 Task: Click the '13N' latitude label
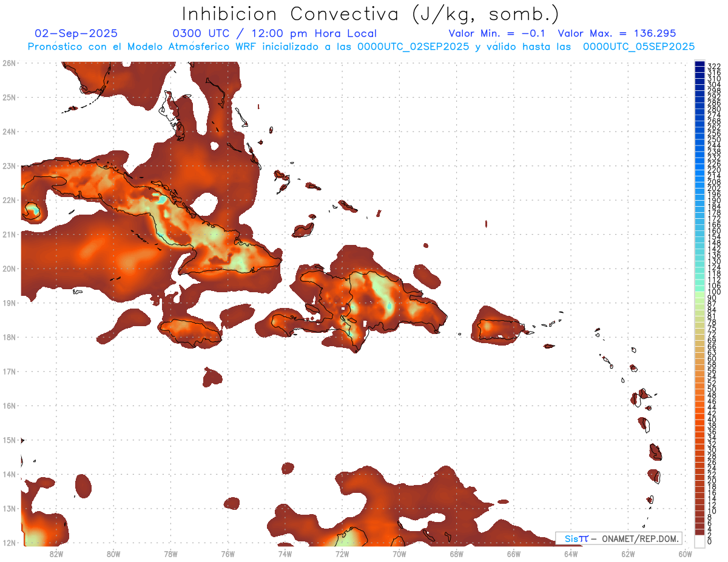click(x=8, y=509)
